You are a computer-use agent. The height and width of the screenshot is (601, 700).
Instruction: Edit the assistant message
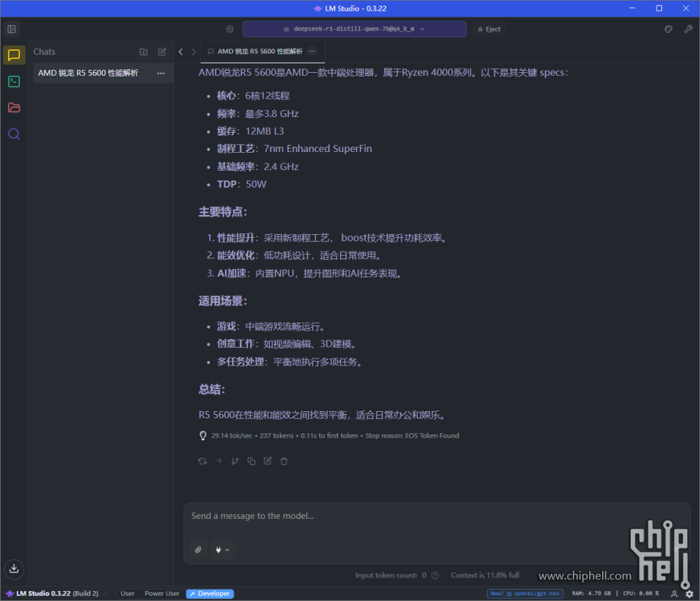pos(267,461)
